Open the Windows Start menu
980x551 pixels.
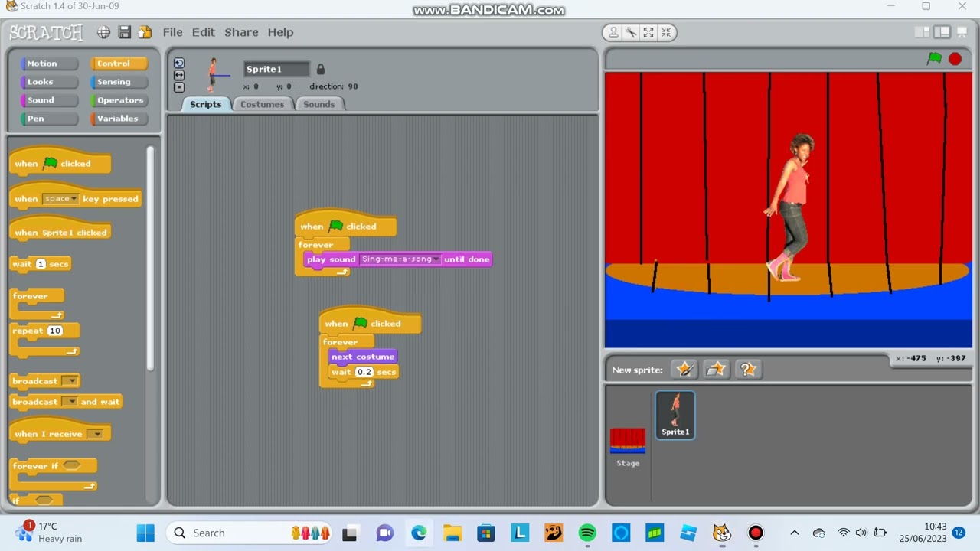pos(145,533)
